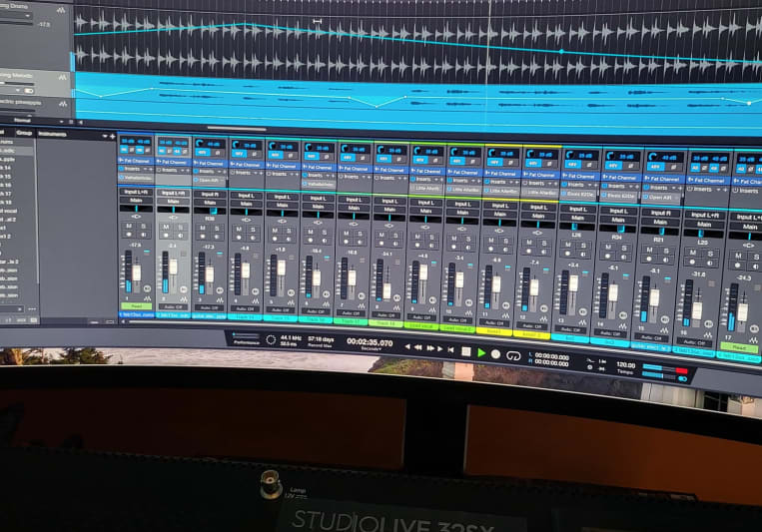762x532 pixels.
Task: Click the plus icon beside the Instruments tab
Action: (x=112, y=137)
